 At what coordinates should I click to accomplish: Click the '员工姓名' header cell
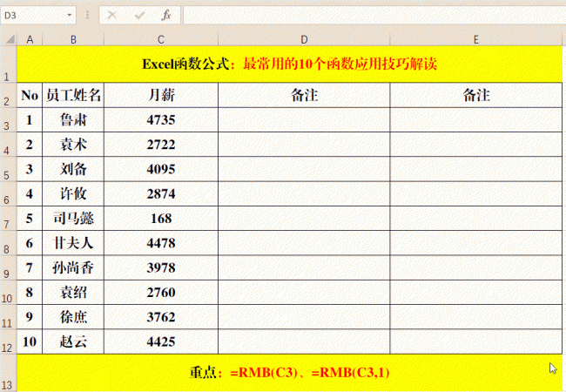[x=73, y=95]
